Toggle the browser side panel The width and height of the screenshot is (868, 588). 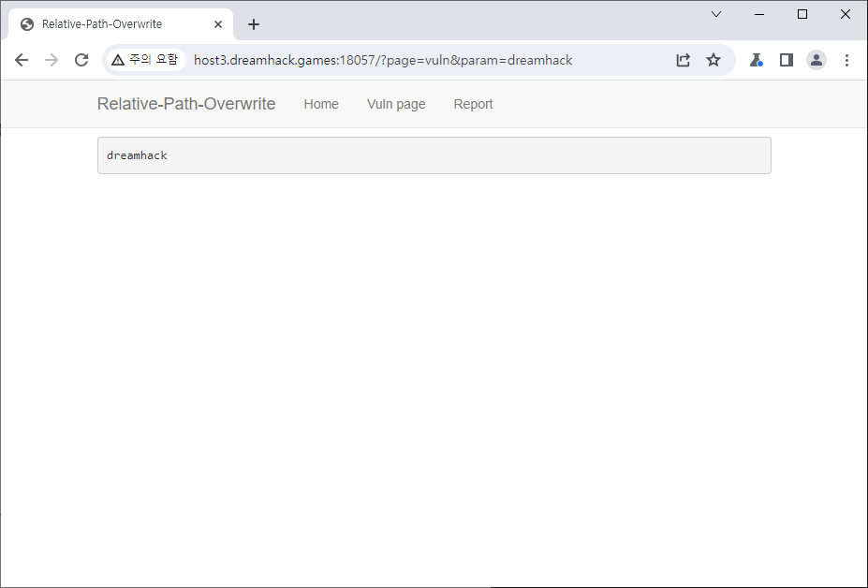tap(787, 60)
